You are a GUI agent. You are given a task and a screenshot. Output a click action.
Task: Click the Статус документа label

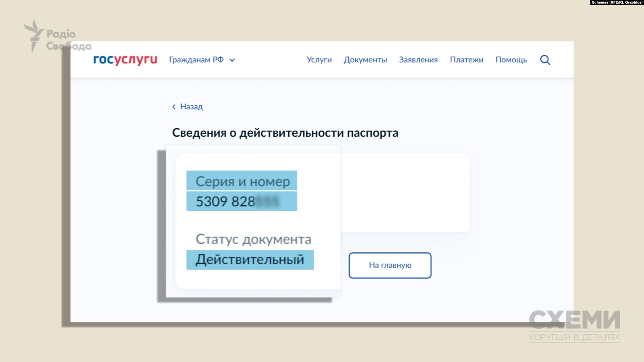pyautogui.click(x=253, y=239)
